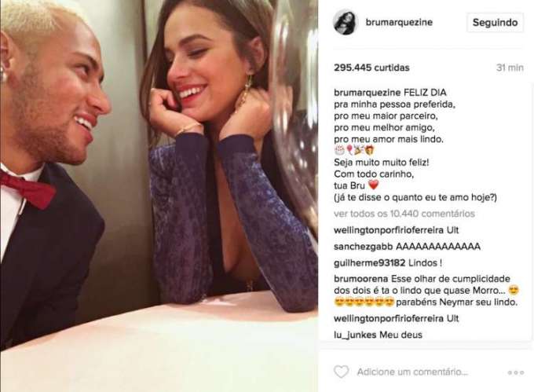Open brumarquezine username in header
This screenshot has height=392, width=534.
tap(399, 22)
